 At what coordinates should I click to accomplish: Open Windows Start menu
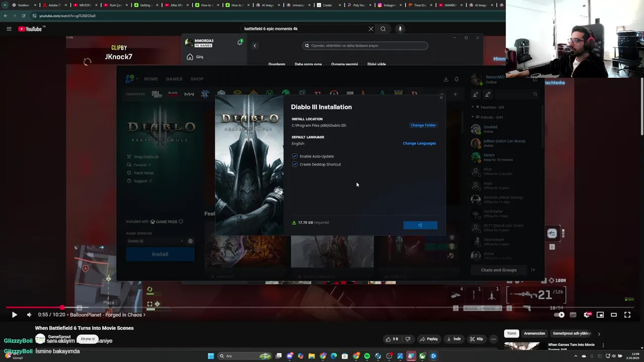[x=211, y=356]
